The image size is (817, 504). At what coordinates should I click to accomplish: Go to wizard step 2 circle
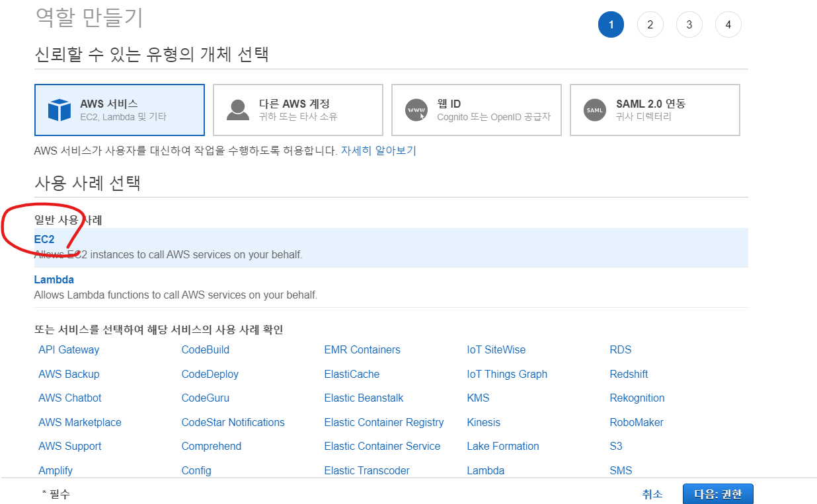coord(650,24)
